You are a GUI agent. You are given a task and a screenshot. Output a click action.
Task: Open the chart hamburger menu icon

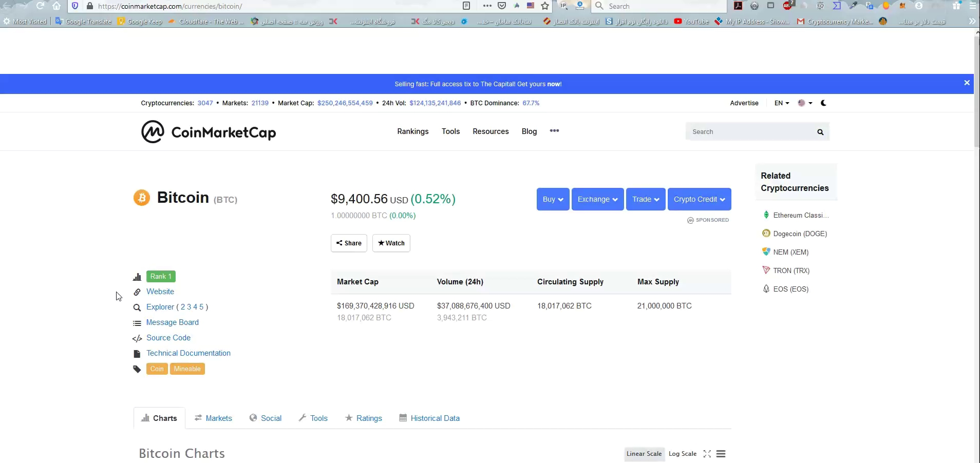coord(721,454)
